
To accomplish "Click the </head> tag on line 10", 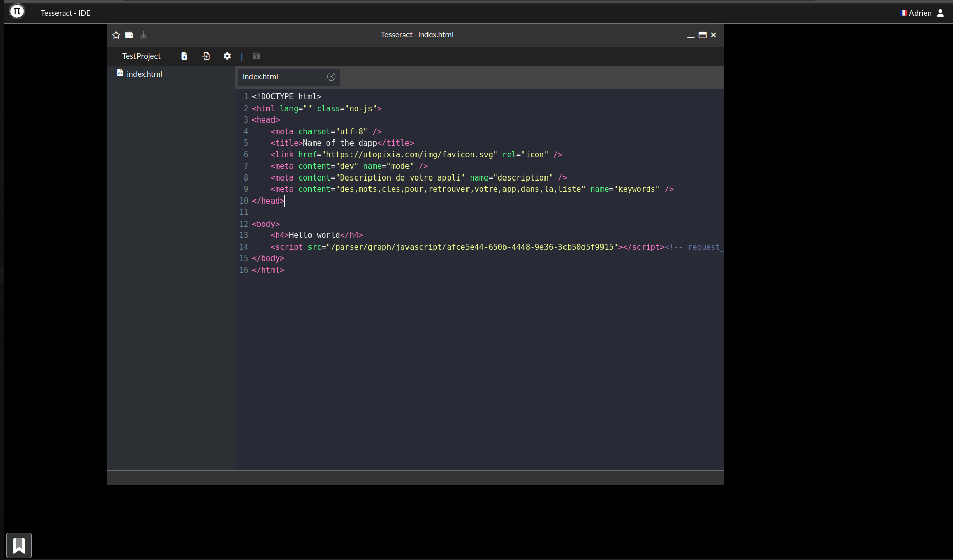I will 268,201.
